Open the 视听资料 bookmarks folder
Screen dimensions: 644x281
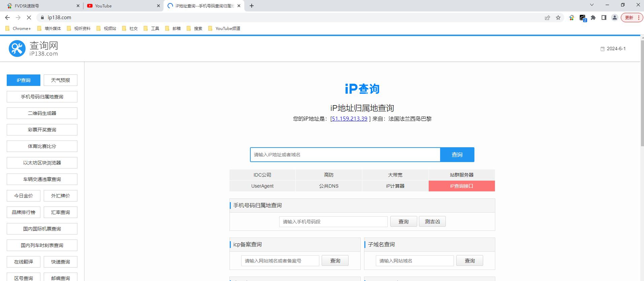[79, 29]
